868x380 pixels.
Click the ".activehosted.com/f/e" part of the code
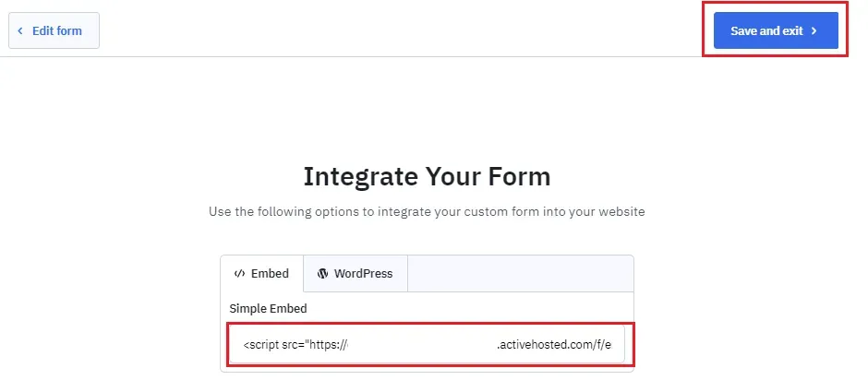click(553, 345)
